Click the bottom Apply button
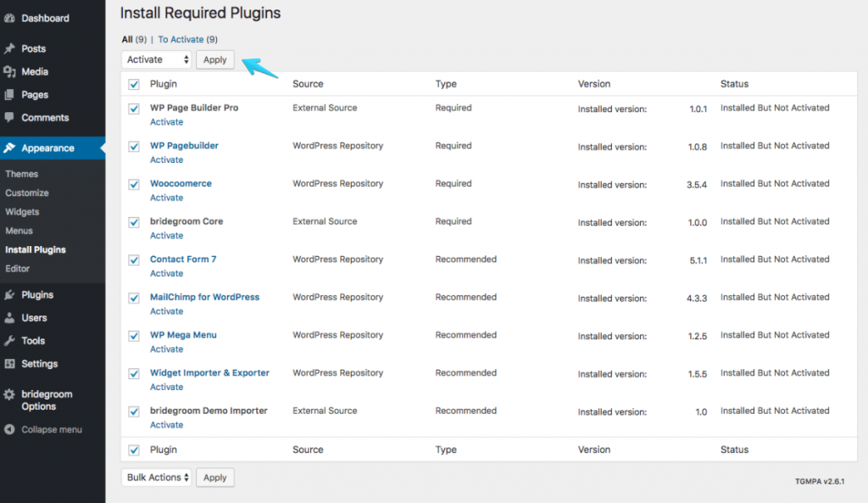 pos(214,478)
